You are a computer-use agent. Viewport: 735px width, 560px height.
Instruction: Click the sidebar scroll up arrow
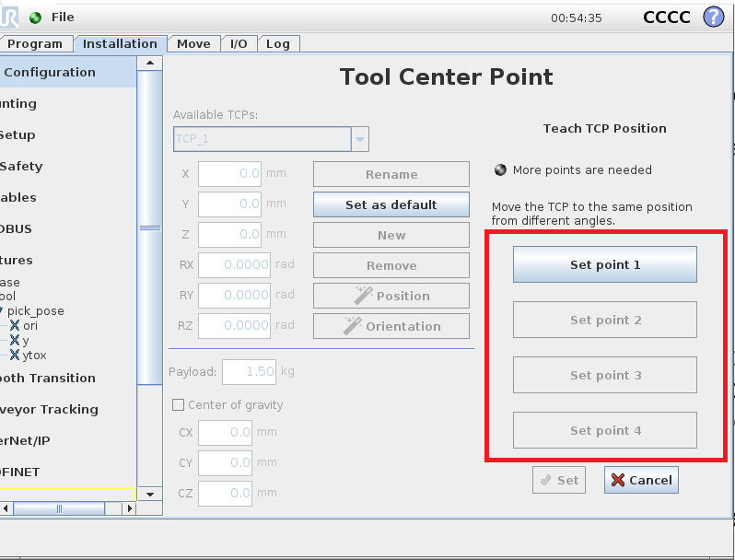click(x=150, y=63)
